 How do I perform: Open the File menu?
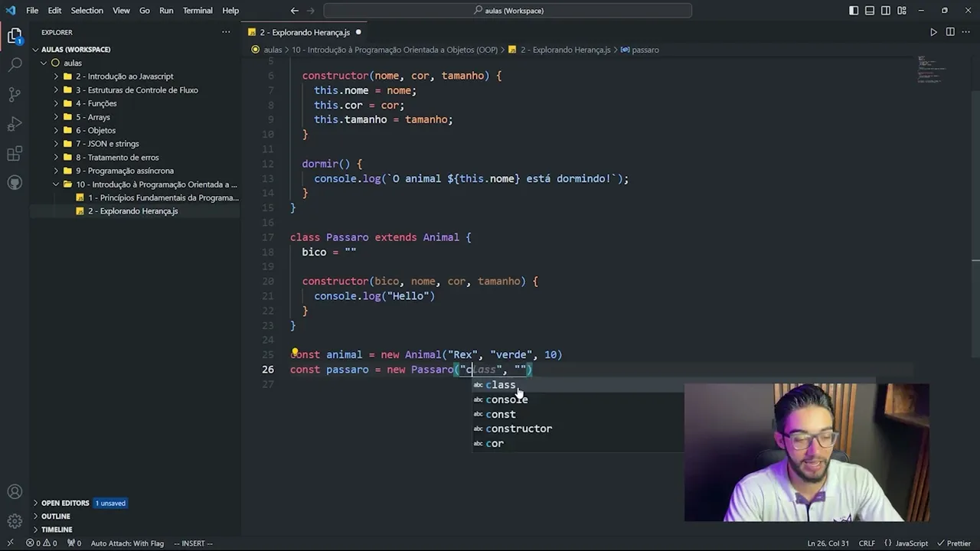[x=32, y=11]
